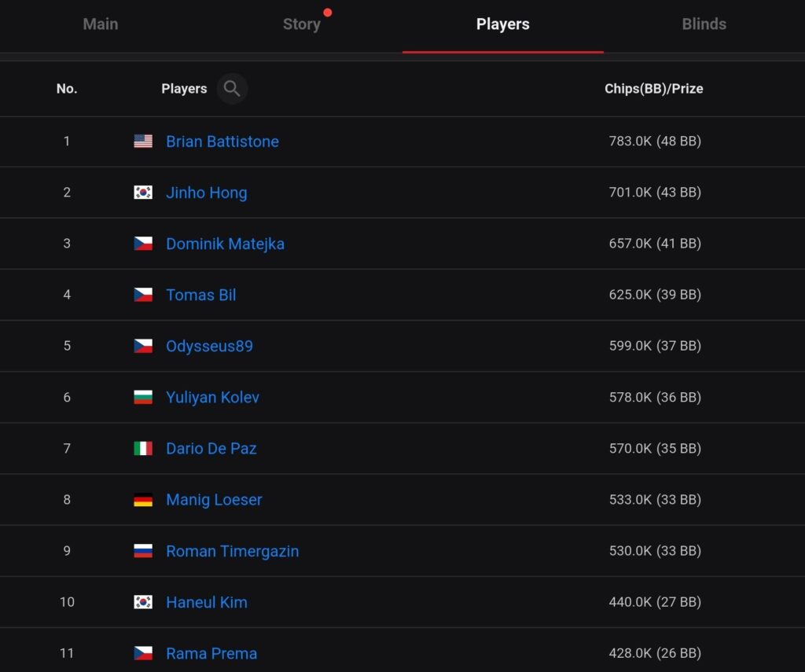The width and height of the screenshot is (805, 672).
Task: Open Brian Battistone's player profile
Action: tap(222, 141)
